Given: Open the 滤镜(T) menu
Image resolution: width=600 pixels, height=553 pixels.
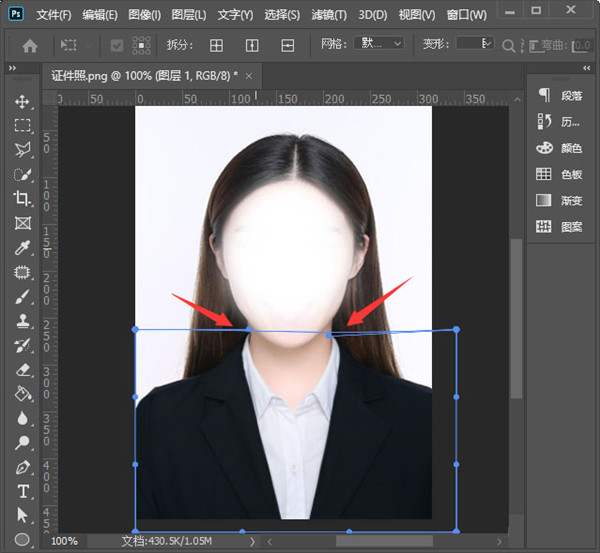Looking at the screenshot, I should [x=328, y=15].
